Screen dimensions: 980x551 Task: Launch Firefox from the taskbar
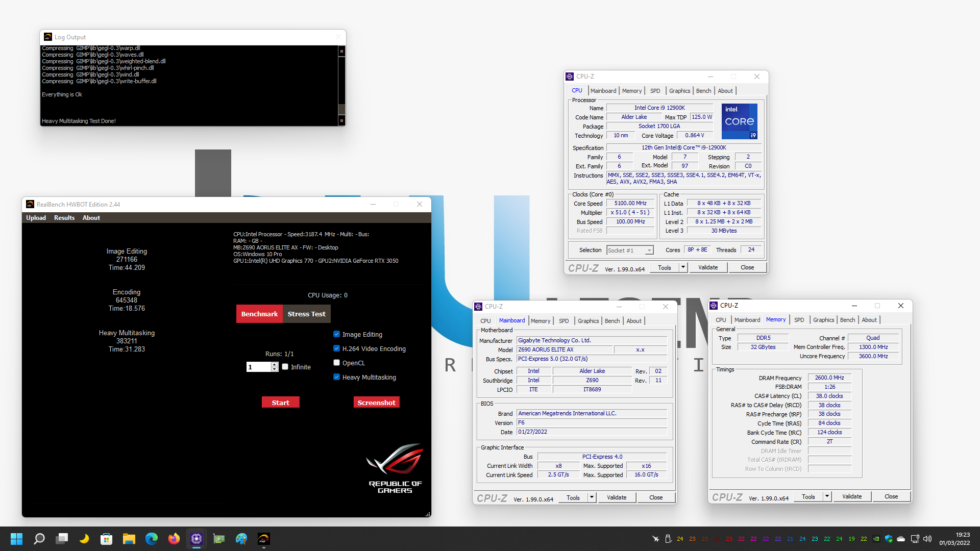click(x=174, y=539)
